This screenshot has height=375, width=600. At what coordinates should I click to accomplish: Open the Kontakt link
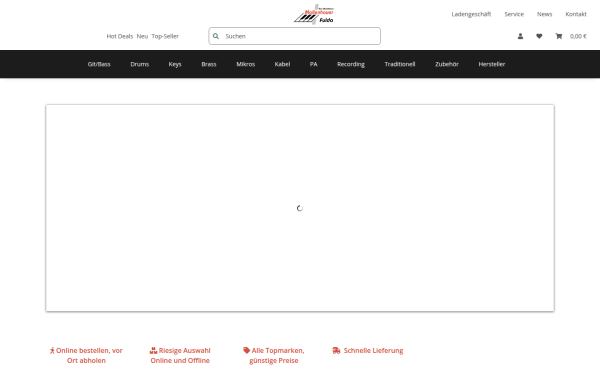tap(576, 14)
